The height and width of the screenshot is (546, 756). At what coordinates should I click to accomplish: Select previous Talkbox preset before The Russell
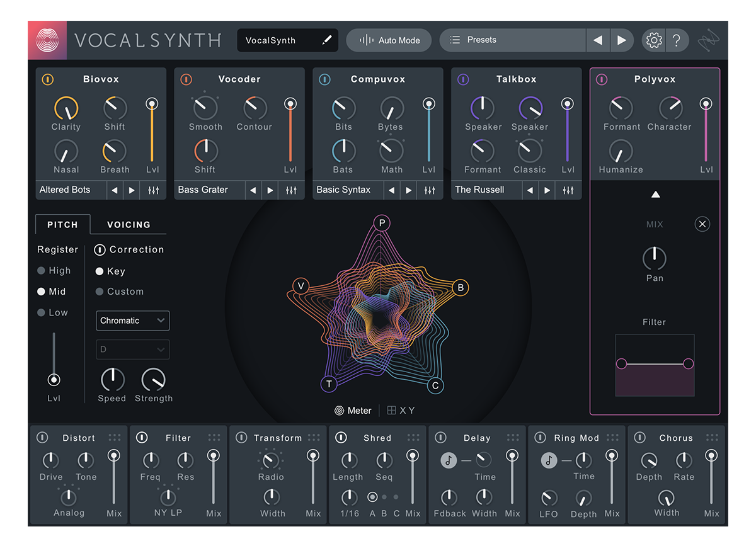530,190
